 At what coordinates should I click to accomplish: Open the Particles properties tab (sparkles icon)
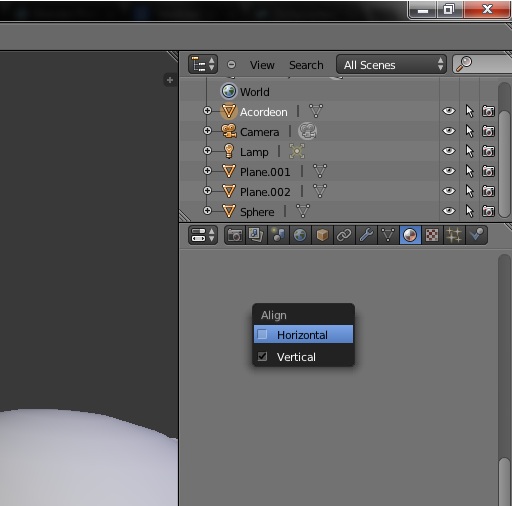(454, 235)
